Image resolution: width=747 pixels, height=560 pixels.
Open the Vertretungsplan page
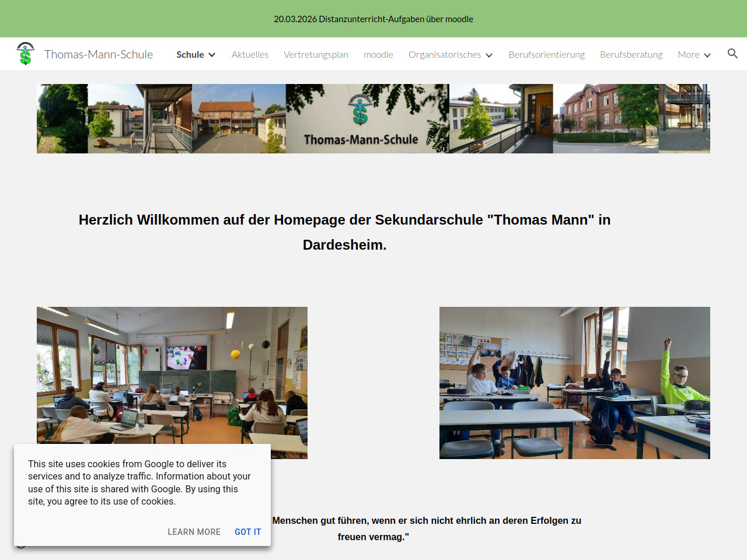click(316, 55)
